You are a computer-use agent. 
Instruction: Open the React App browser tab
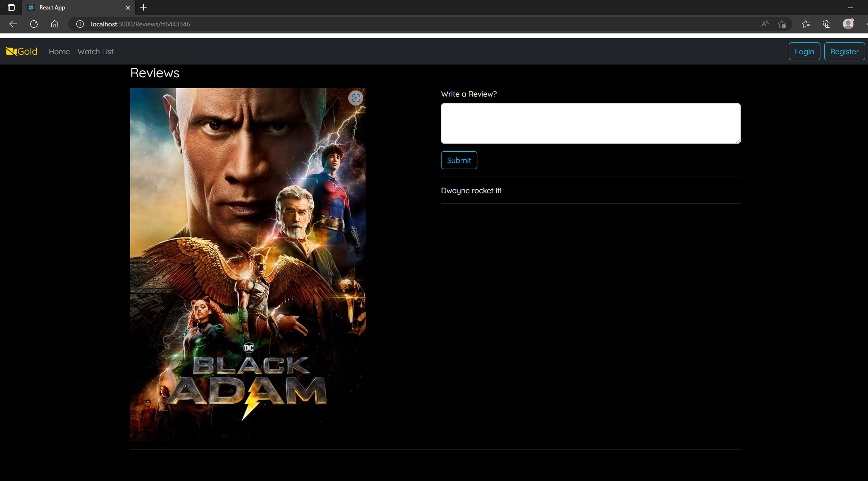tap(71, 8)
